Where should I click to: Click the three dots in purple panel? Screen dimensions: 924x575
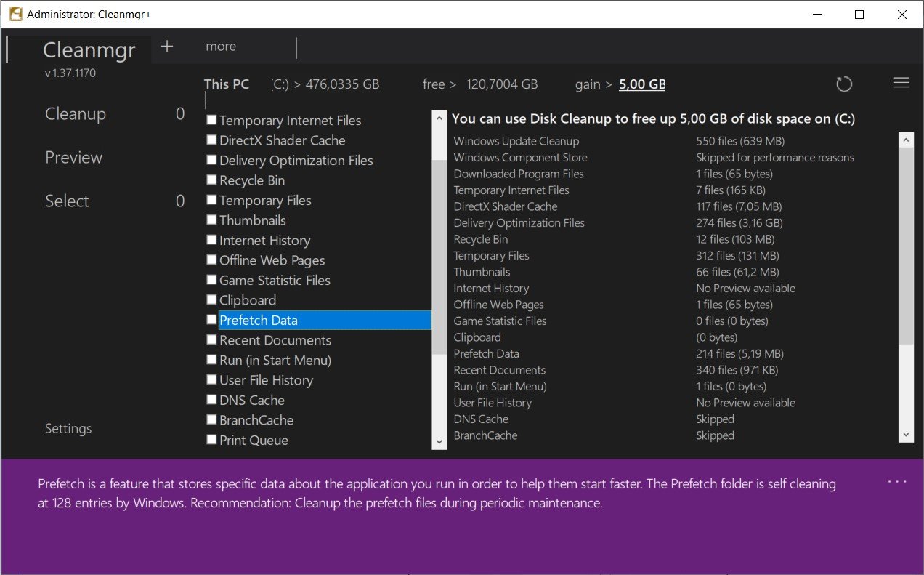(x=897, y=482)
